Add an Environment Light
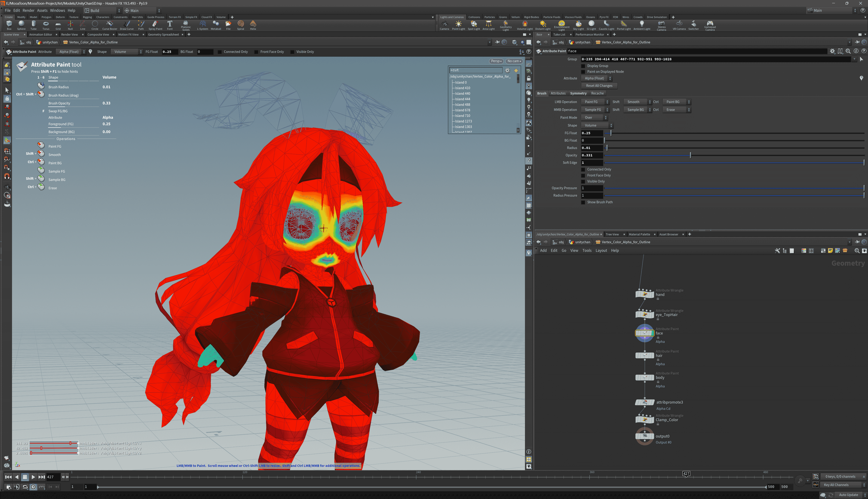Viewport: 868px width, 499px height. click(561, 25)
